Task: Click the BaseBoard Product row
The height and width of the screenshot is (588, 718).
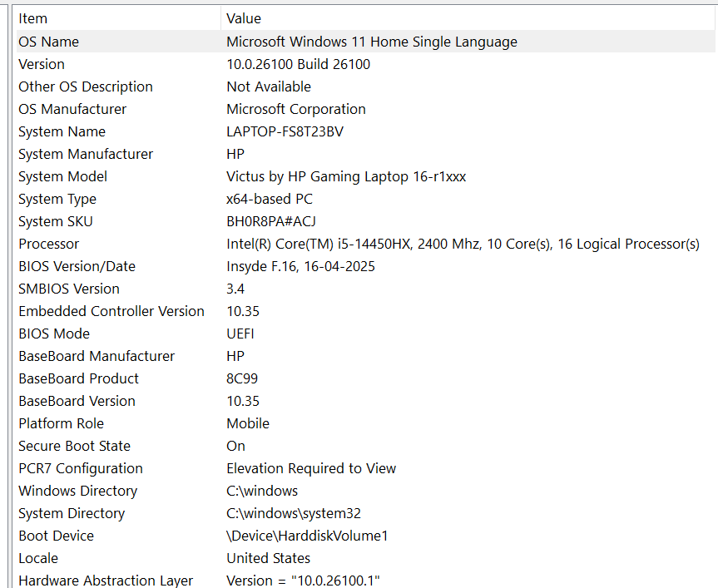Action: (x=79, y=378)
